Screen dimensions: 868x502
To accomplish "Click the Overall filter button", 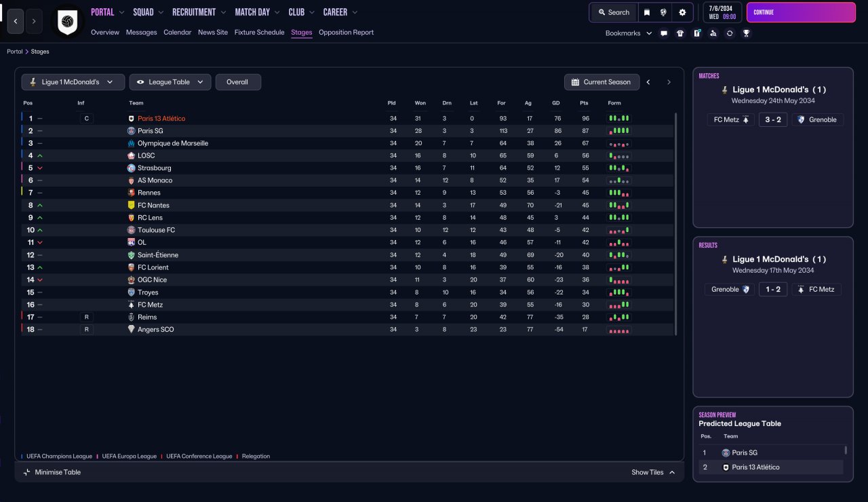I will (x=238, y=82).
